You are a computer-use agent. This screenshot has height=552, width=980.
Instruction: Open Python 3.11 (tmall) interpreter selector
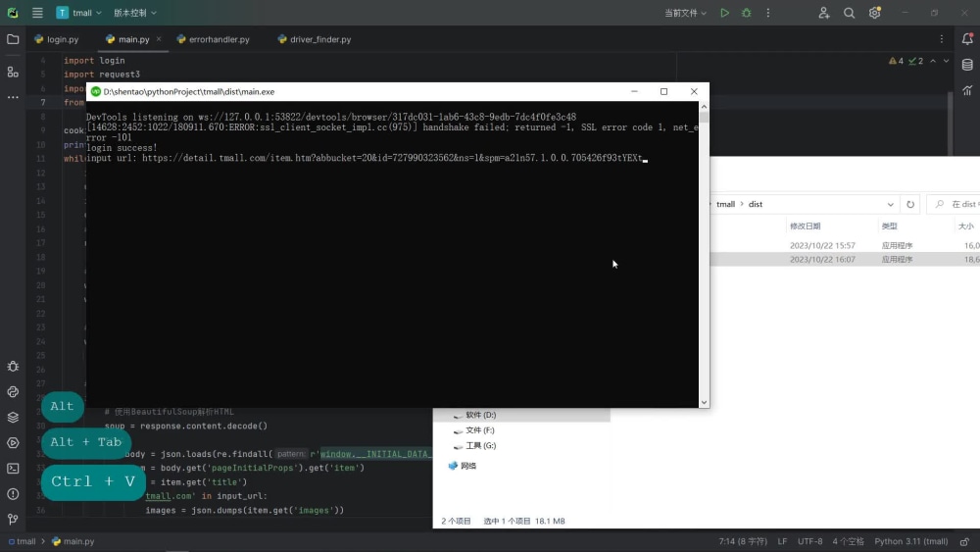910,541
